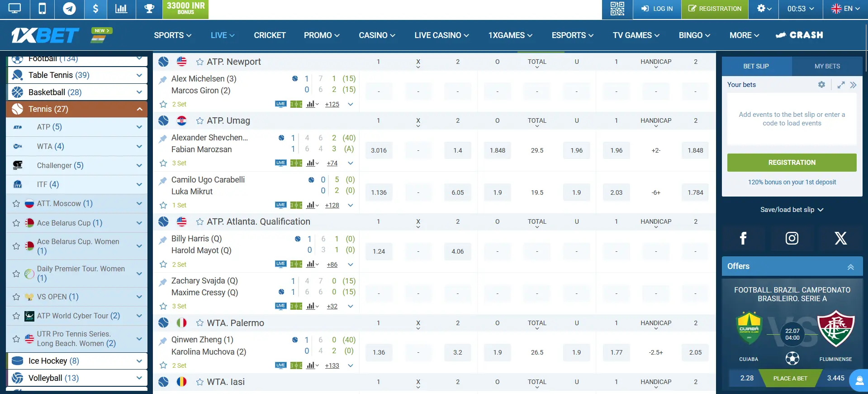Favorite the ATP. Umag tournament star
Screen dimensions: 868x394
(199, 121)
